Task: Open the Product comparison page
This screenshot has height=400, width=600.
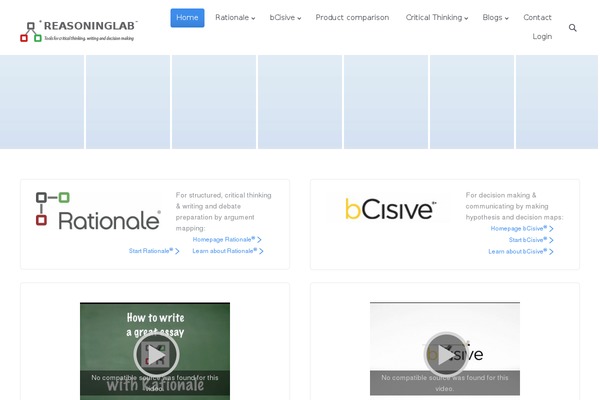Action: 352,18
